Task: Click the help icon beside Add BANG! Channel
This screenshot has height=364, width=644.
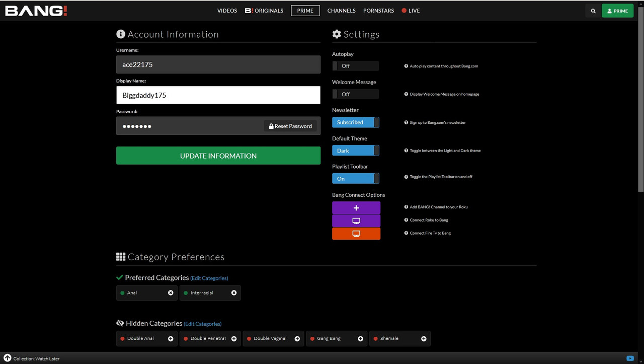Action: (x=406, y=207)
